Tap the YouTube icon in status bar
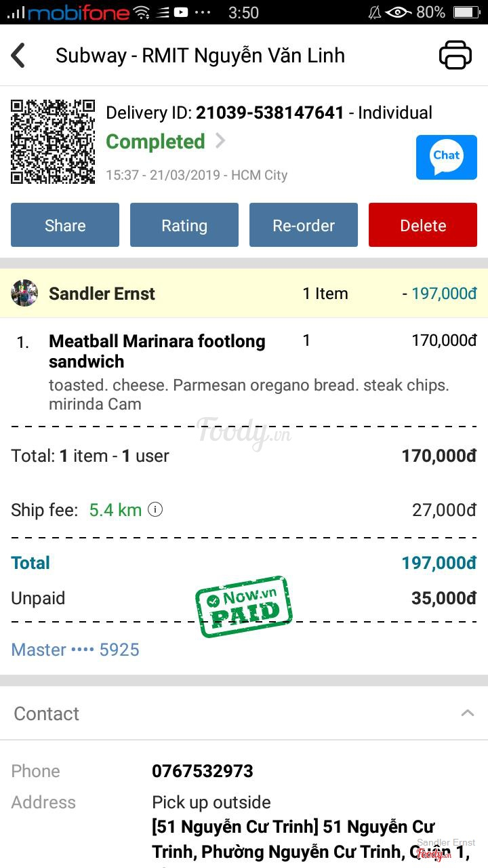This screenshot has width=488, height=868. pyautogui.click(x=181, y=12)
